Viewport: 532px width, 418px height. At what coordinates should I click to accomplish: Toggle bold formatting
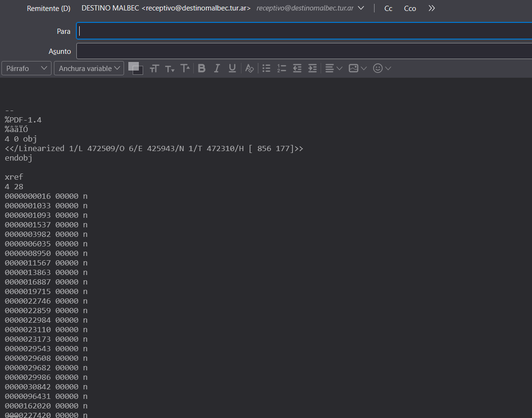(202, 68)
